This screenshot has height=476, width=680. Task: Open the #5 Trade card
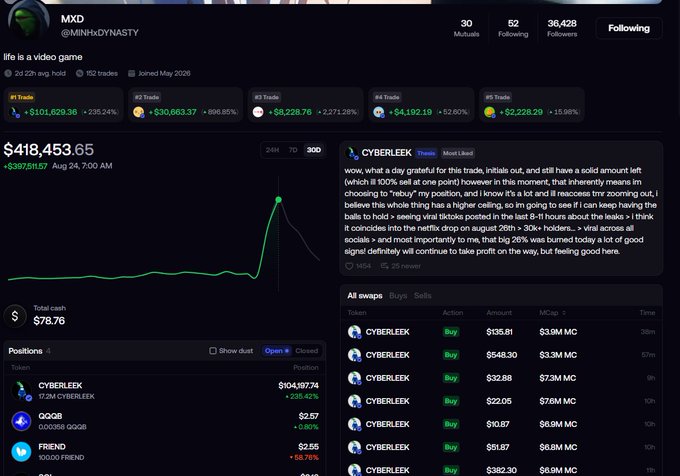click(x=532, y=105)
